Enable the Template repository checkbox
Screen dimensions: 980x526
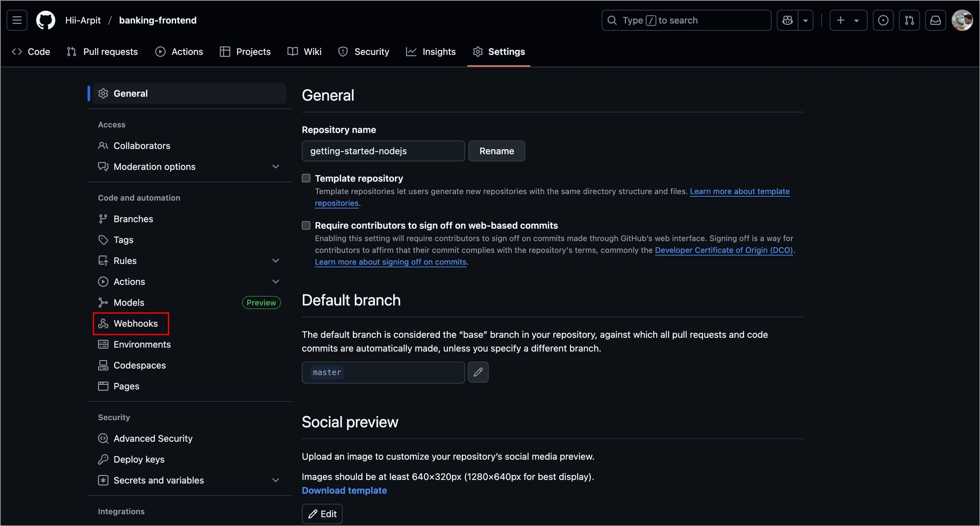coord(306,178)
